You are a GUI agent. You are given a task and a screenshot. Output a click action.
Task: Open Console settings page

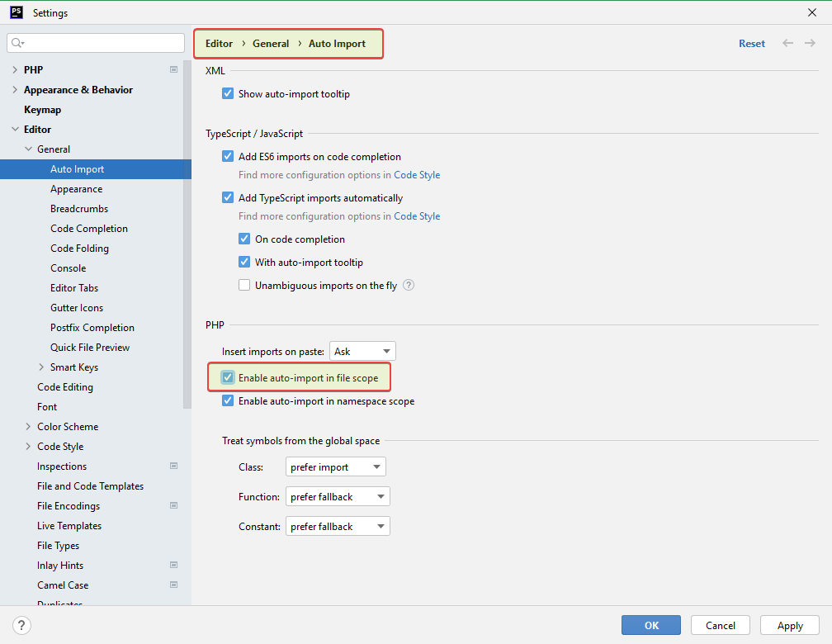tap(68, 268)
